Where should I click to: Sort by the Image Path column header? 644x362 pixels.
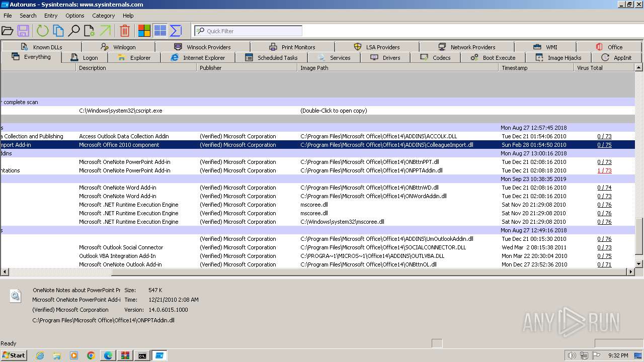click(x=398, y=68)
